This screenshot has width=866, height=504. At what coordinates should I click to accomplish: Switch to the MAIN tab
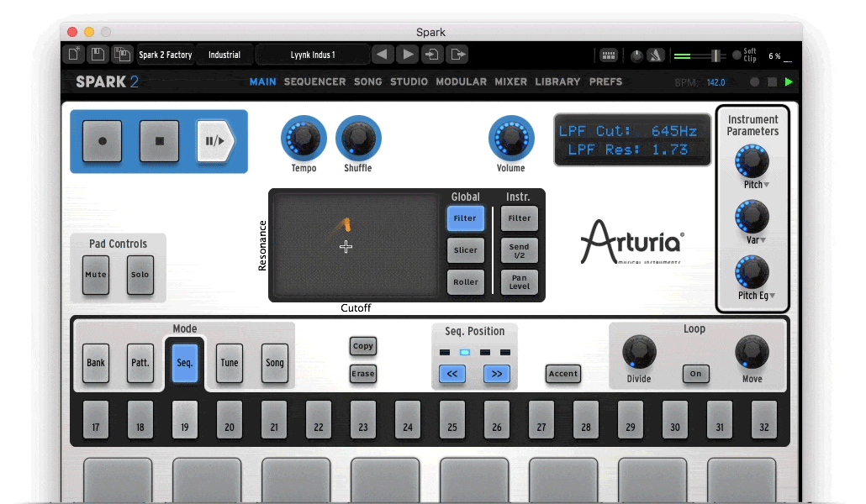(x=263, y=81)
